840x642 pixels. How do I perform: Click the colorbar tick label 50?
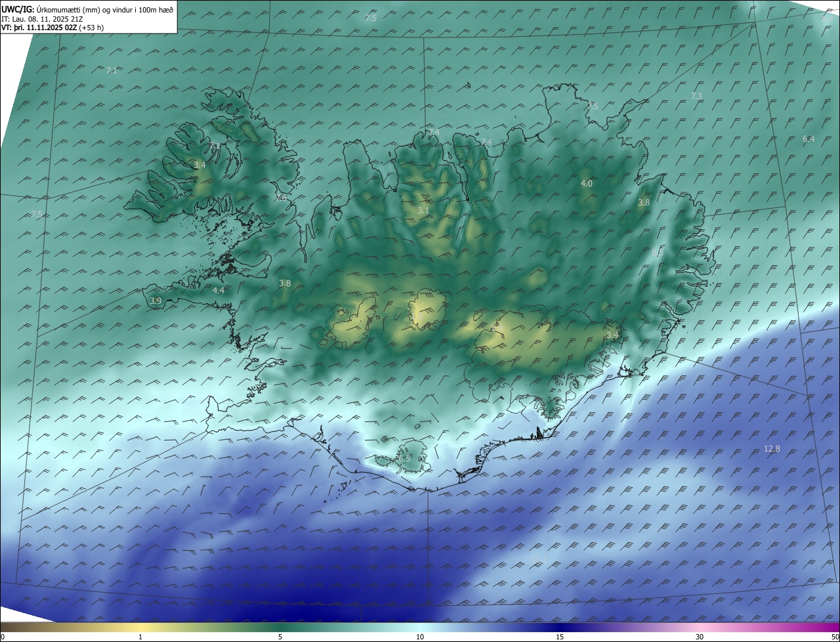(x=835, y=637)
